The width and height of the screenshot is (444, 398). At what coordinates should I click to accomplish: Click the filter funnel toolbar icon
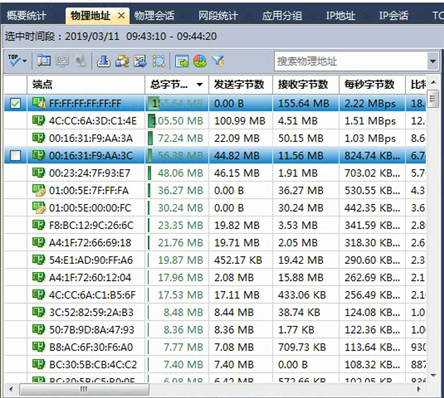coord(218,61)
